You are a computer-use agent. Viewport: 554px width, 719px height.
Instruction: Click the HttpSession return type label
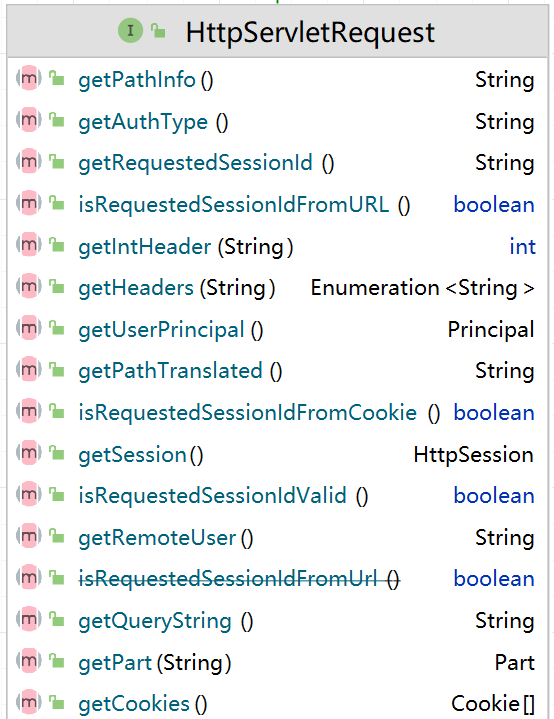pyautogui.click(x=474, y=454)
